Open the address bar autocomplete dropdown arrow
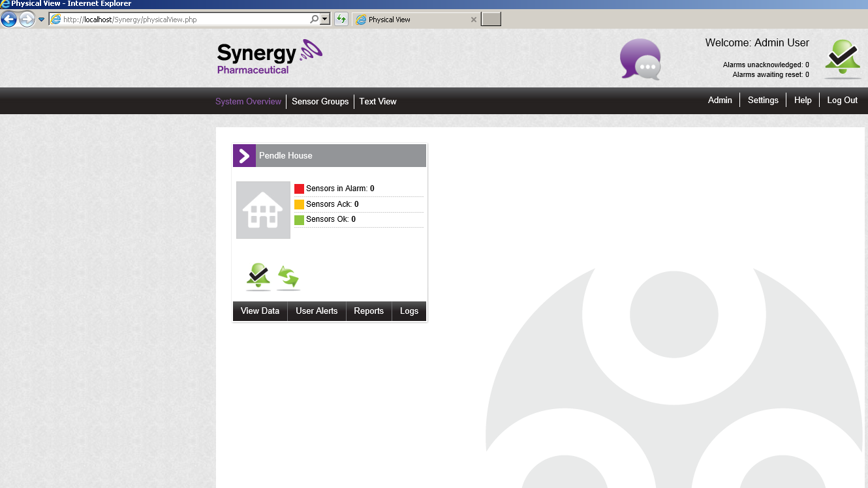The height and width of the screenshot is (488, 868). (325, 19)
